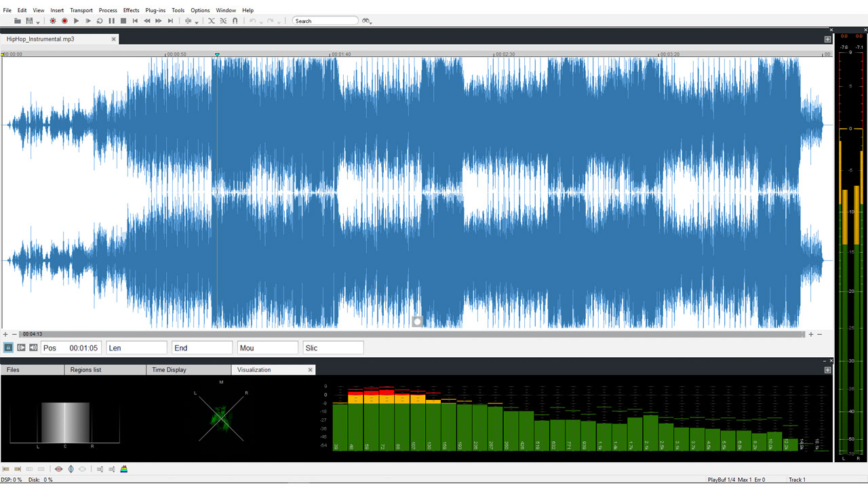Select the vectorscope icon in the Visualization toolbar

point(71,468)
